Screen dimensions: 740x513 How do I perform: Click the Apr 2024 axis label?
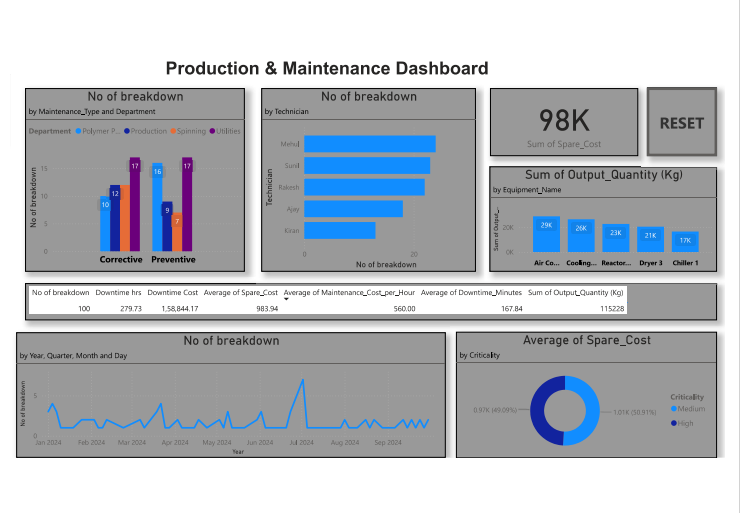(175, 443)
